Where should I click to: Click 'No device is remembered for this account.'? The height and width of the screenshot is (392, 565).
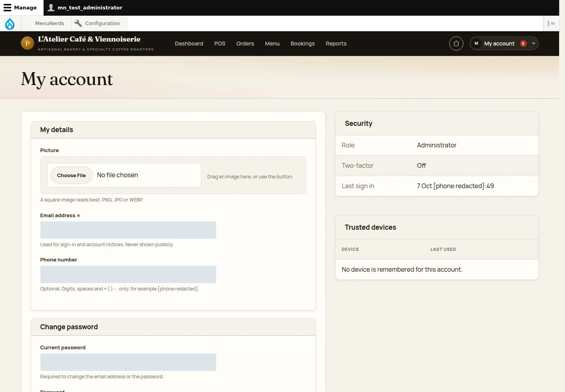(402, 270)
